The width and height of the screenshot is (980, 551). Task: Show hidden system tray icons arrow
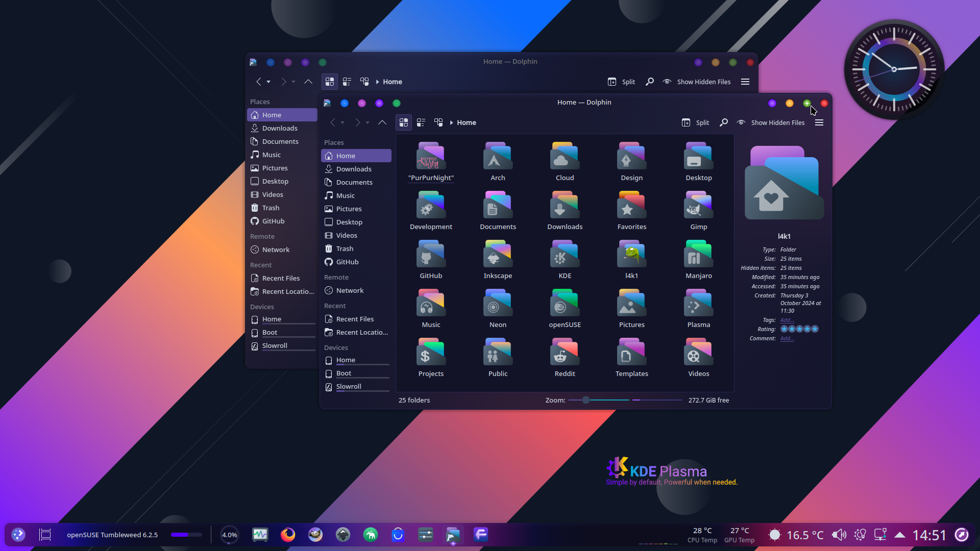pyautogui.click(x=900, y=535)
